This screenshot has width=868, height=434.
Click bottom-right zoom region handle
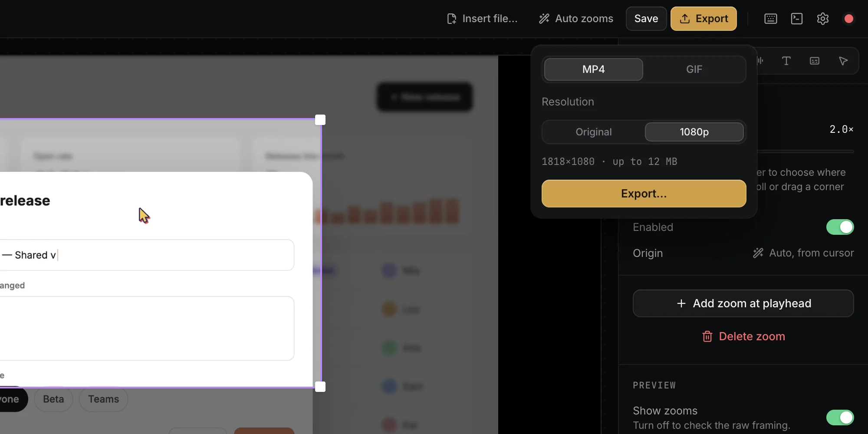(320, 387)
